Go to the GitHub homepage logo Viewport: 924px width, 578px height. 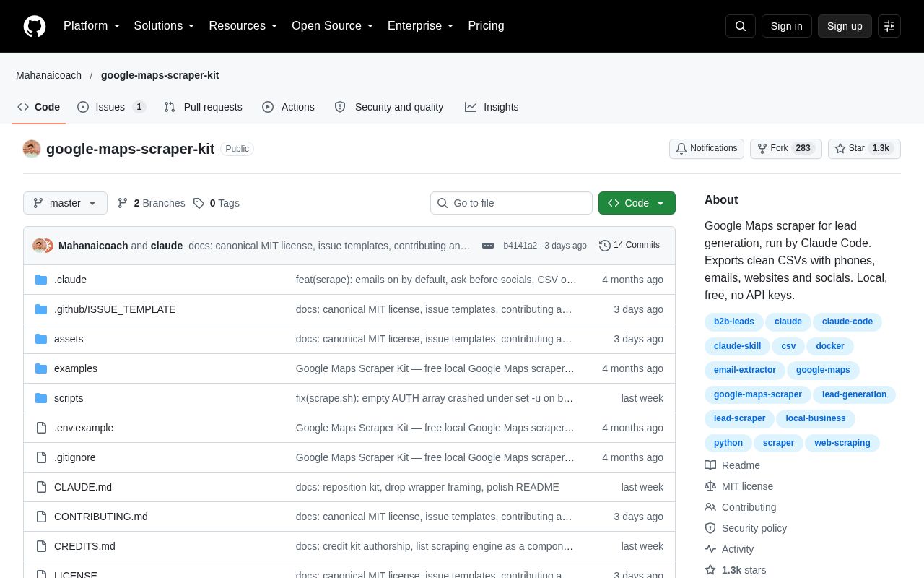tap(35, 26)
